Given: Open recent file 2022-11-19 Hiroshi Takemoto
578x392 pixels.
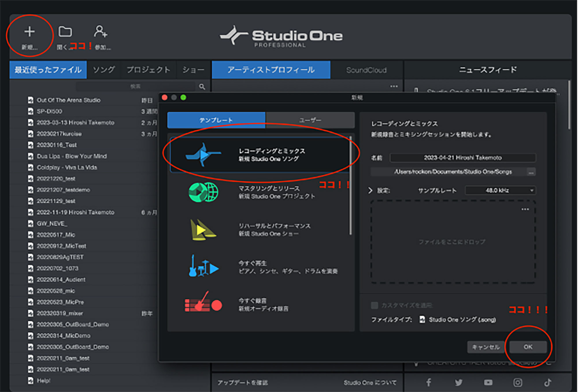Looking at the screenshot, I should [75, 212].
